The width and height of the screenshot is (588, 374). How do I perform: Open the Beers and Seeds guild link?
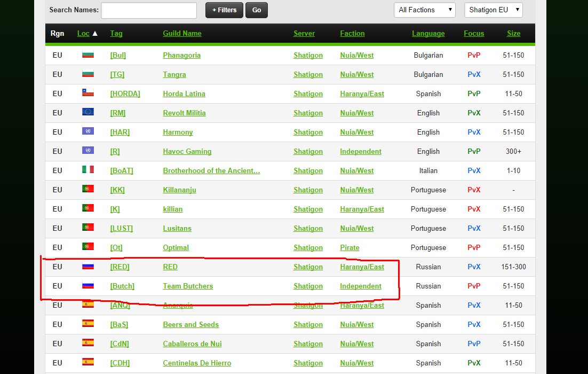(x=191, y=324)
